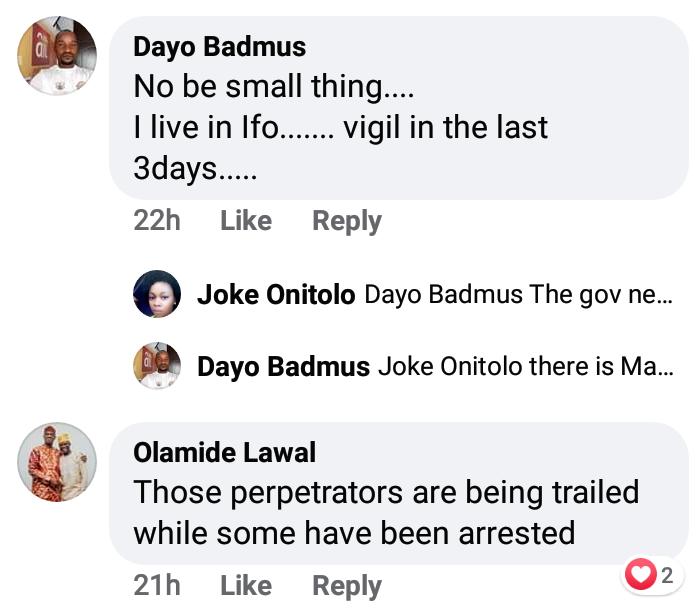Click Dayo Badmus author name in the reply thread
The height and width of the screenshot is (608, 698).
click(283, 367)
